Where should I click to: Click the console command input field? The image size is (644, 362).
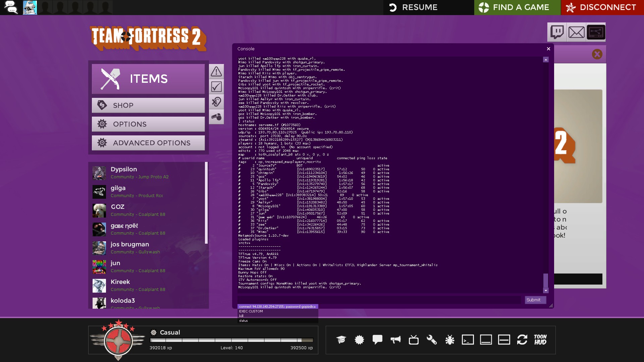pos(379,300)
